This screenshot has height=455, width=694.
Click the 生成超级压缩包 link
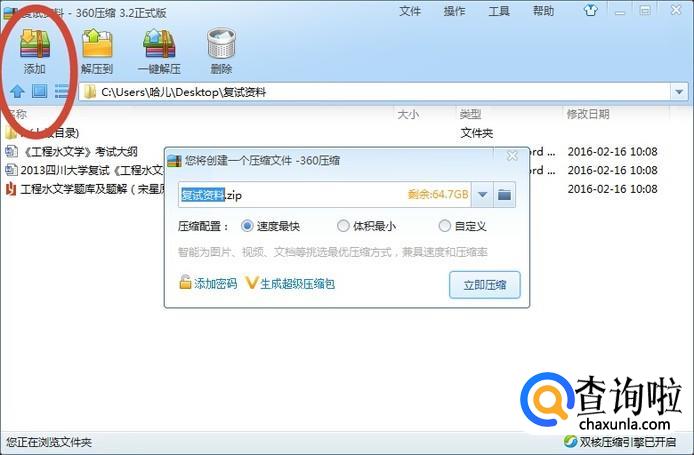coord(297,283)
